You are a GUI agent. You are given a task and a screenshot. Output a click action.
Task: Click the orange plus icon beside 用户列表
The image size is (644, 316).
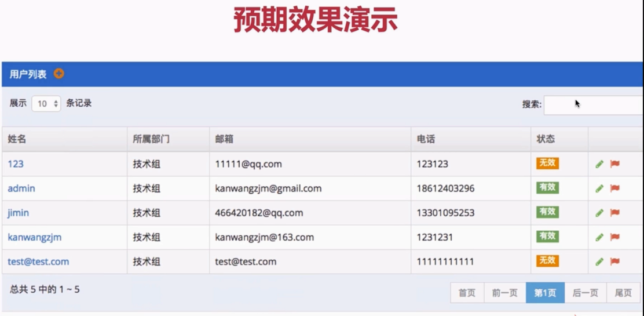pos(59,74)
